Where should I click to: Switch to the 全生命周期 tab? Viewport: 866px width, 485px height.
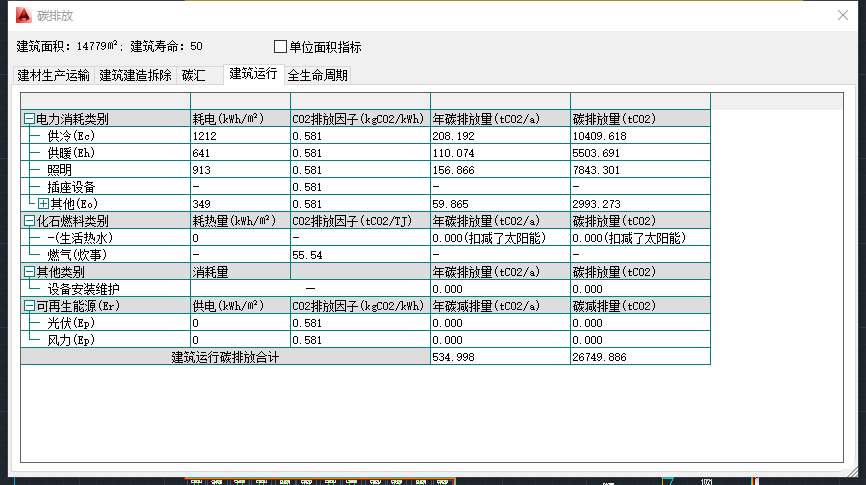click(x=317, y=75)
